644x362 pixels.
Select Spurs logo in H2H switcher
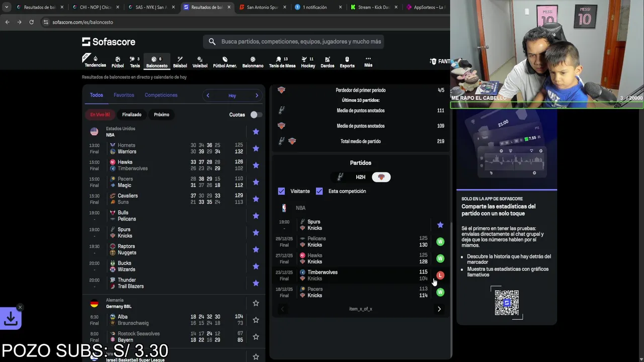(x=340, y=177)
